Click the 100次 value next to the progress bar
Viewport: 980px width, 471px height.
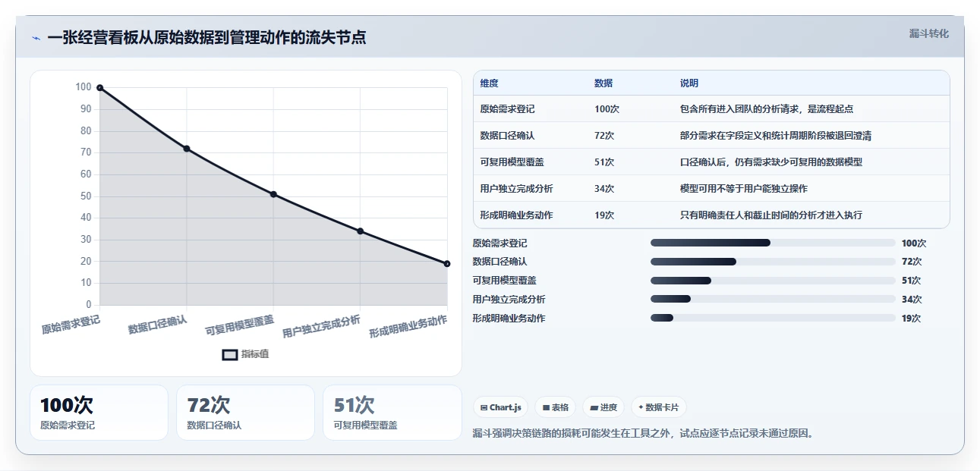[914, 243]
